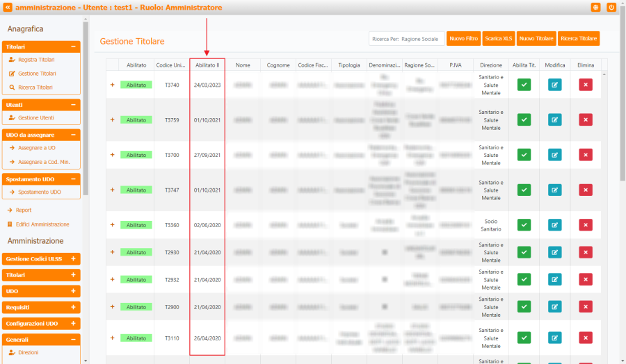This screenshot has height=364, width=626.
Task: Toggle Abilitato status badge for T3110
Action: click(136, 338)
